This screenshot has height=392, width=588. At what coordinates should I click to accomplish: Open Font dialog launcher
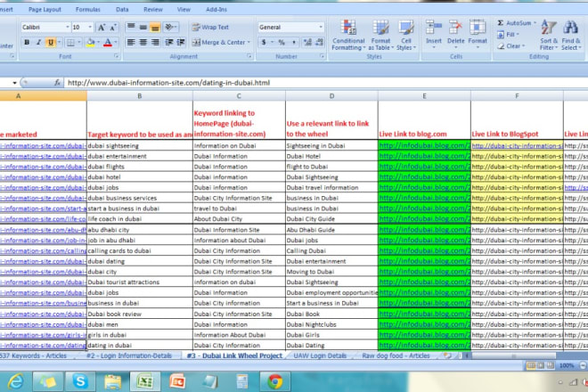click(117, 56)
